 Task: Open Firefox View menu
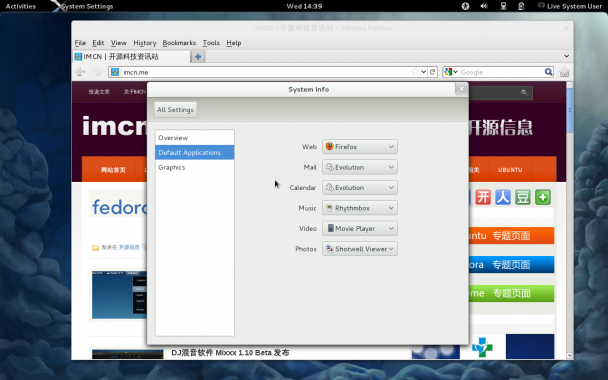(x=119, y=43)
